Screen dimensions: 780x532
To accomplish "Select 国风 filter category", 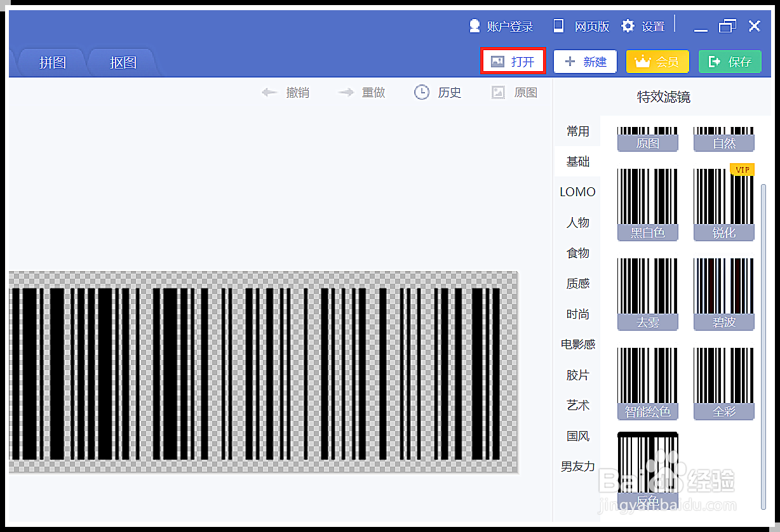I will coord(578,436).
